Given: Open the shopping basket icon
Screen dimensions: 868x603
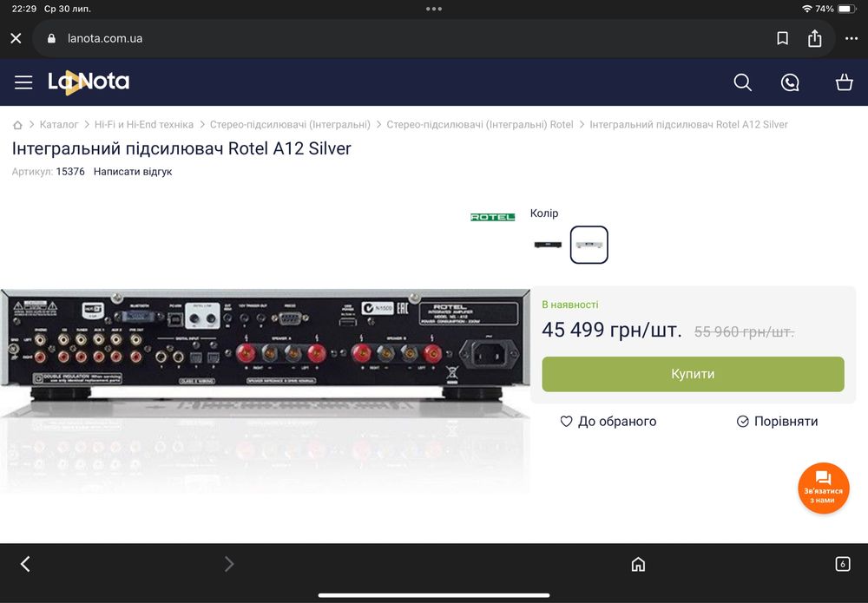Looking at the screenshot, I should (845, 82).
